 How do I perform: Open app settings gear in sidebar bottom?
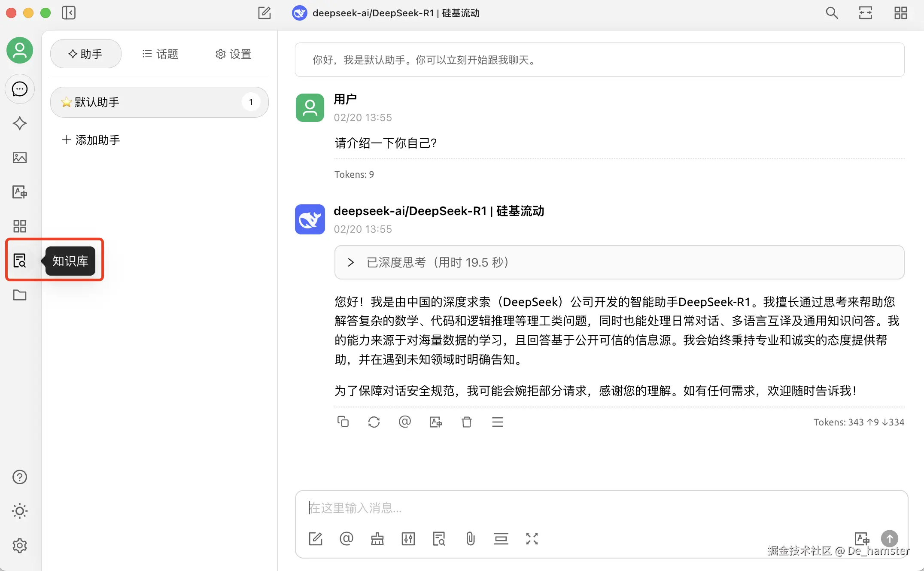point(20,546)
